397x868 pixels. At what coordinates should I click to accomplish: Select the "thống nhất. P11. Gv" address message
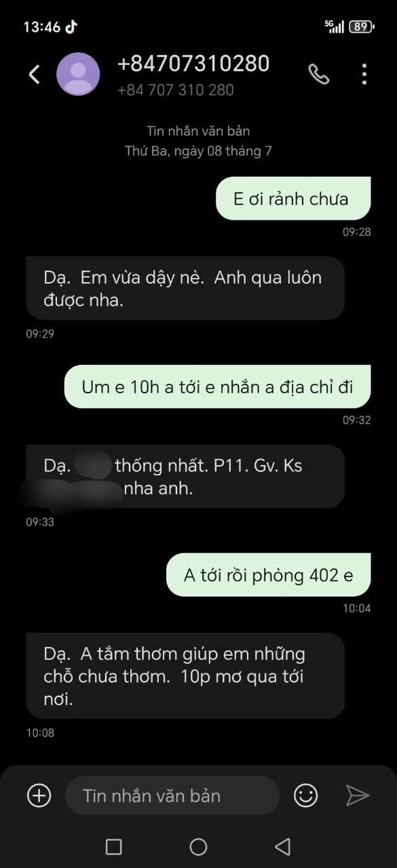coord(185,476)
